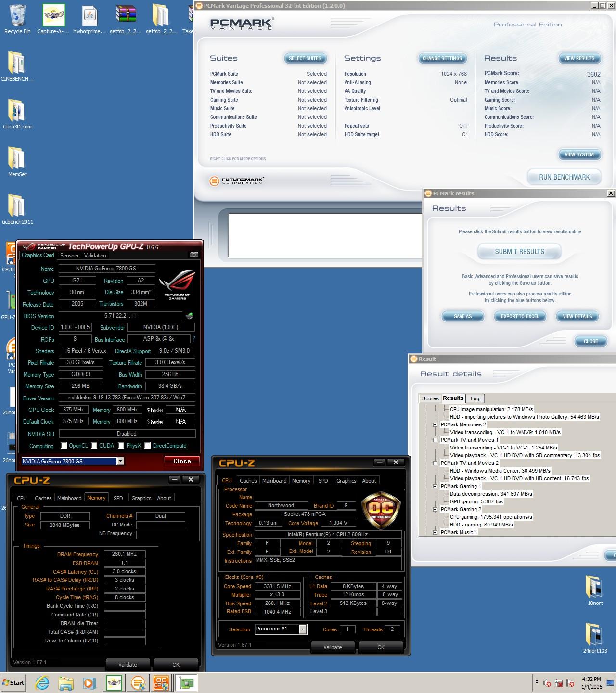Click the BIOS Version value field
This screenshot has height=693, width=616.
120,316
